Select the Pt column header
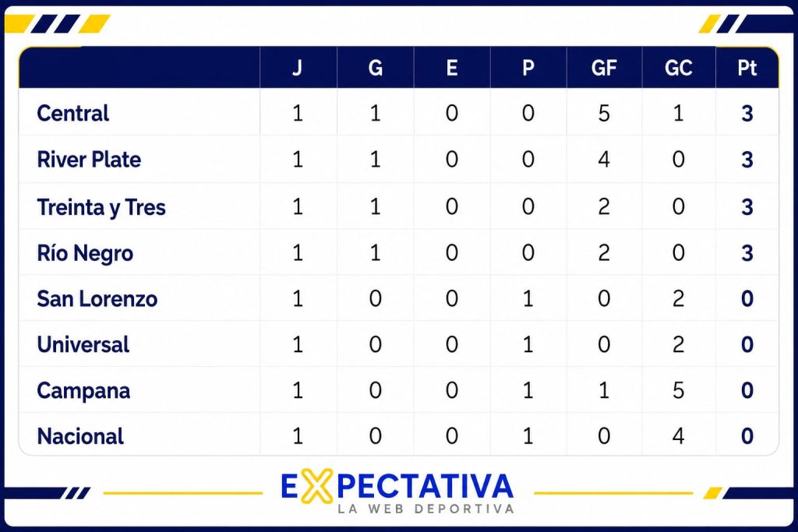This screenshot has height=532, width=798. [747, 68]
